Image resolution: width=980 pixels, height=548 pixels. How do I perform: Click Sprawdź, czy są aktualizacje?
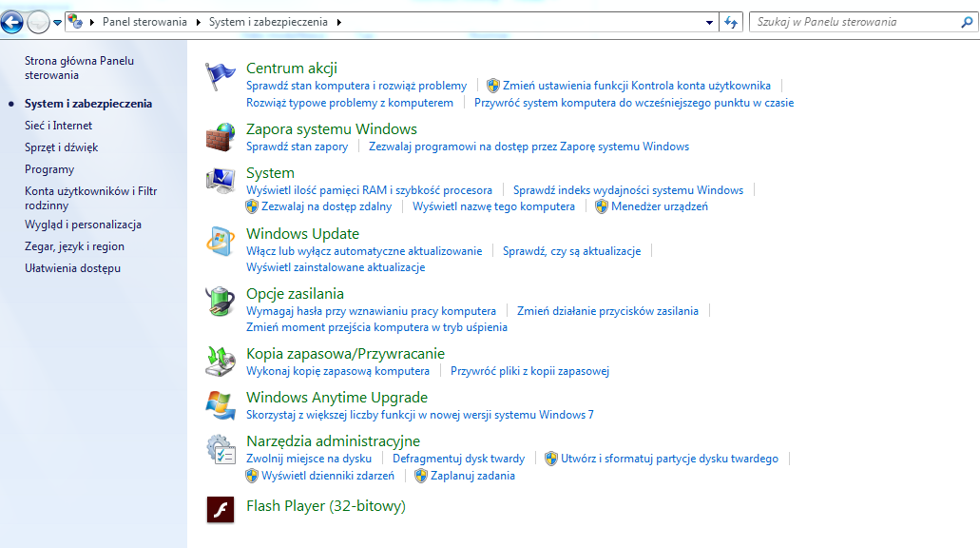tap(572, 251)
